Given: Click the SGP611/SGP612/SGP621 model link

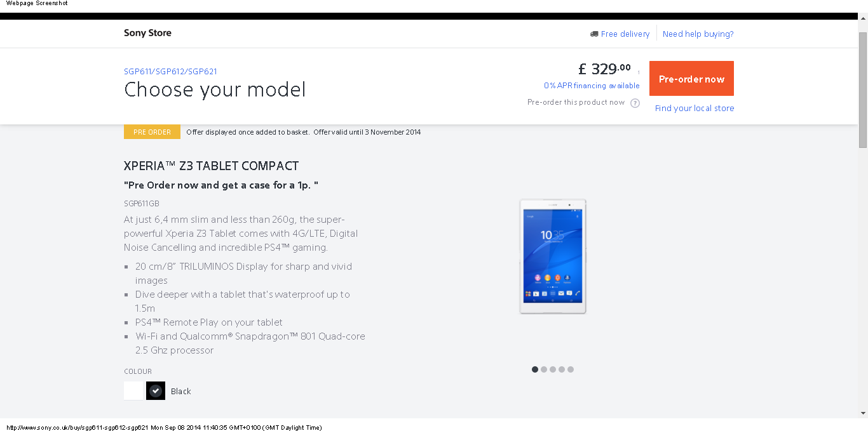Looking at the screenshot, I should [x=170, y=72].
